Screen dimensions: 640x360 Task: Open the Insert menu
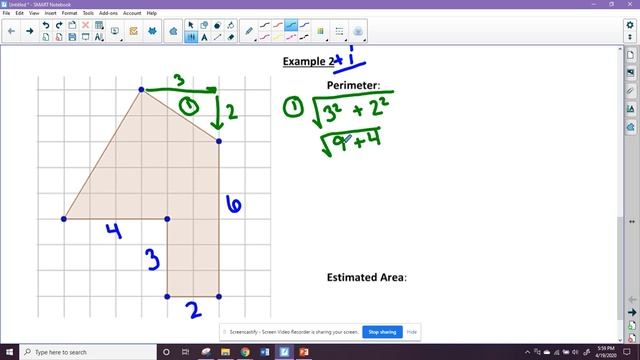(51, 13)
